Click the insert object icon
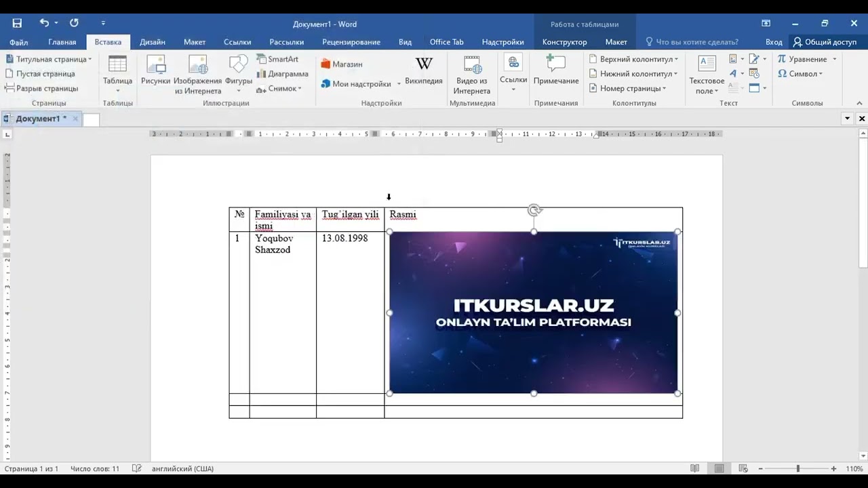This screenshot has width=868, height=488. click(x=754, y=88)
